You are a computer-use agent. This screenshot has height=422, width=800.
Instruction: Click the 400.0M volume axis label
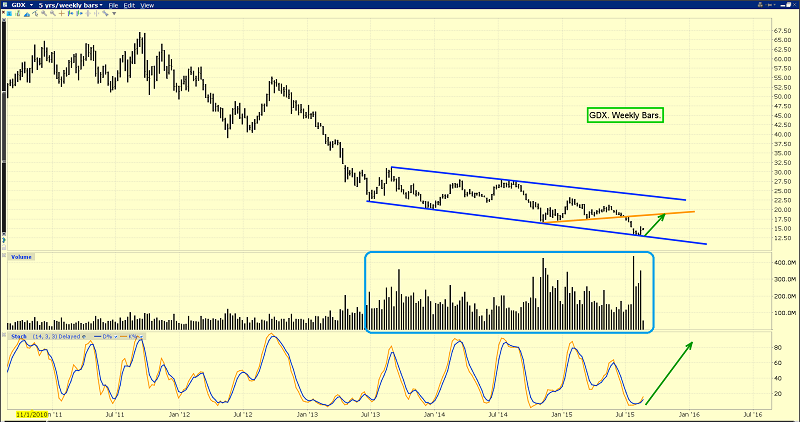[x=783, y=262]
